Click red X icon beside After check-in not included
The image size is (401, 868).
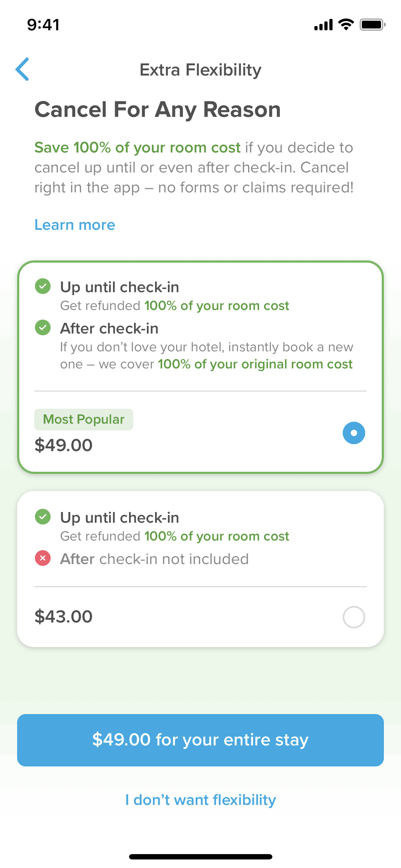(43, 558)
